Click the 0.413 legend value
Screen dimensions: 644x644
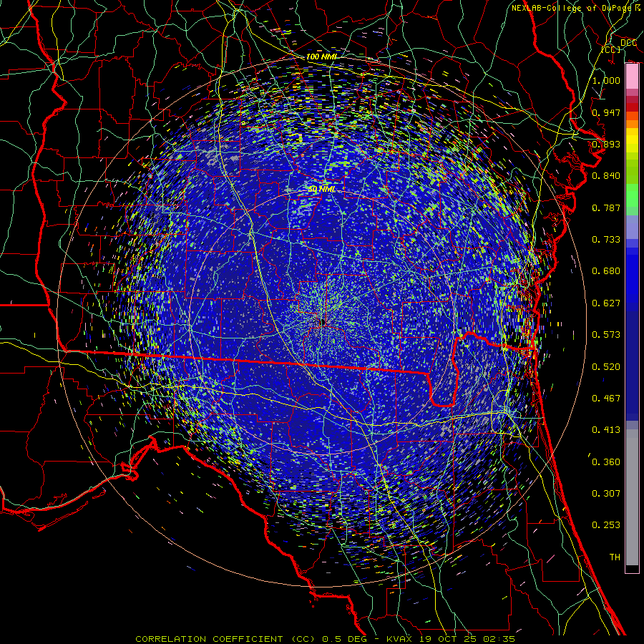(x=606, y=430)
